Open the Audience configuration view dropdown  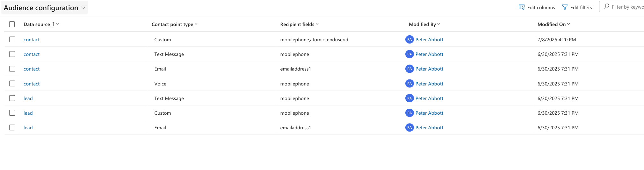[45, 8]
